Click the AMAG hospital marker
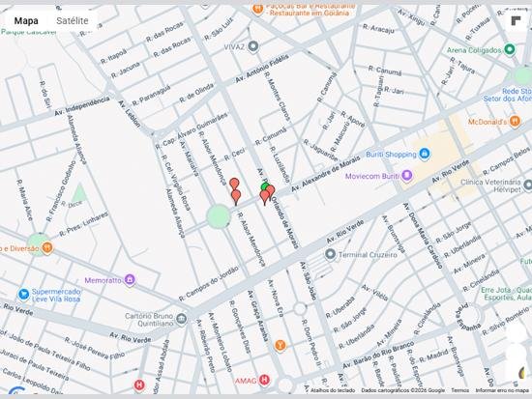The height and width of the screenshot is (399, 532). (x=264, y=380)
